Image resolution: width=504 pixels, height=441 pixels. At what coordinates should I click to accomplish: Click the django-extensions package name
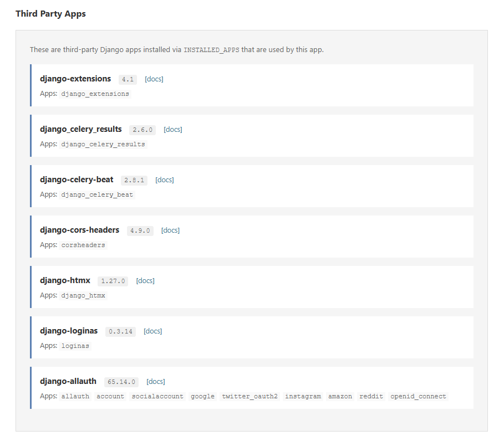tap(75, 79)
